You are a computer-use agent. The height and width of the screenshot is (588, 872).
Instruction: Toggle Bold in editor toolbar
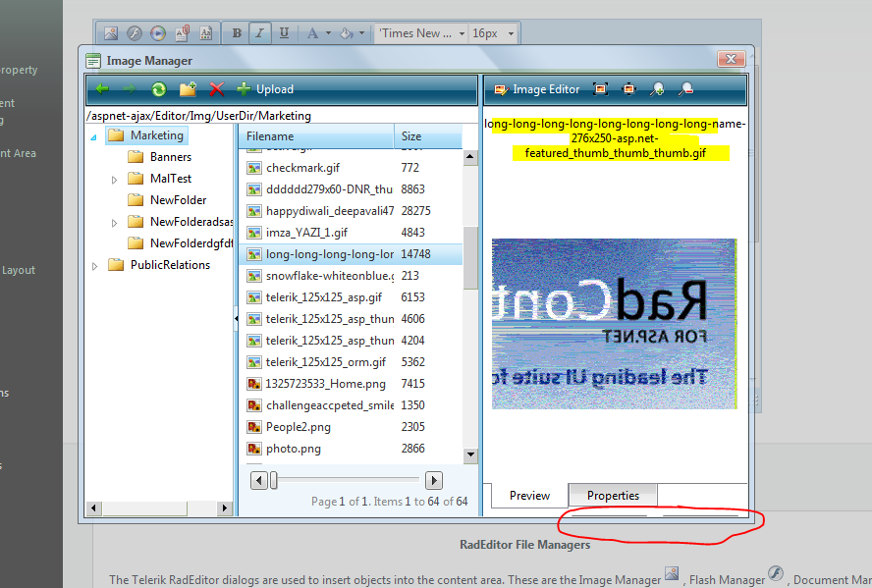tap(237, 33)
